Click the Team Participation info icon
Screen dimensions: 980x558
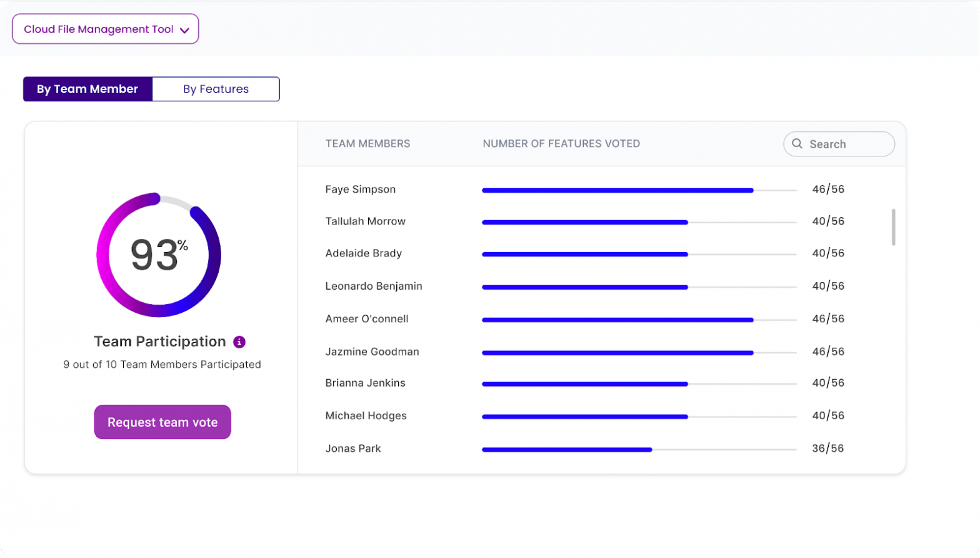click(x=239, y=342)
